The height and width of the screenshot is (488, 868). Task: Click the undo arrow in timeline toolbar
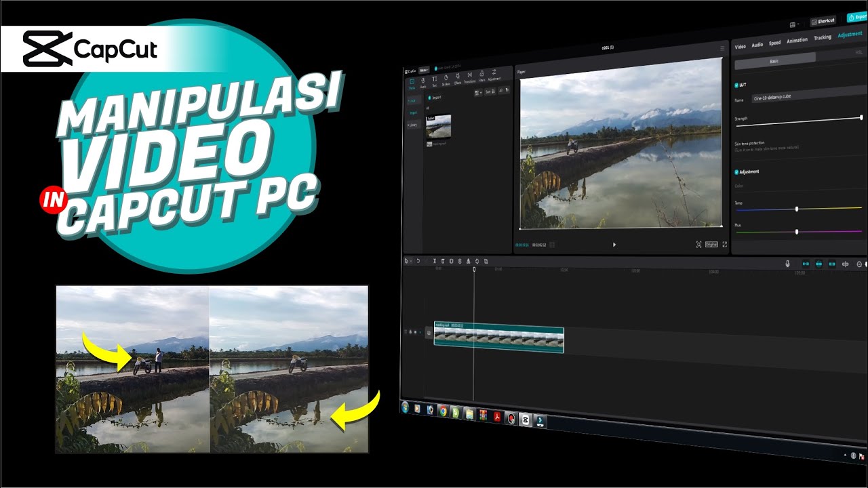[x=418, y=261]
